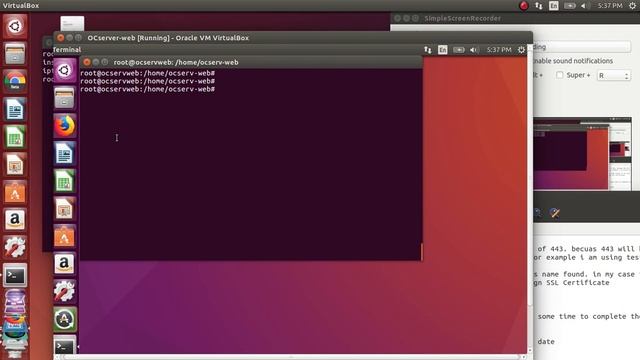The image size is (640, 360).
Task: Click the VirtualBox window horizontal scrollbar
Action: pyautogui.click(x=291, y=357)
